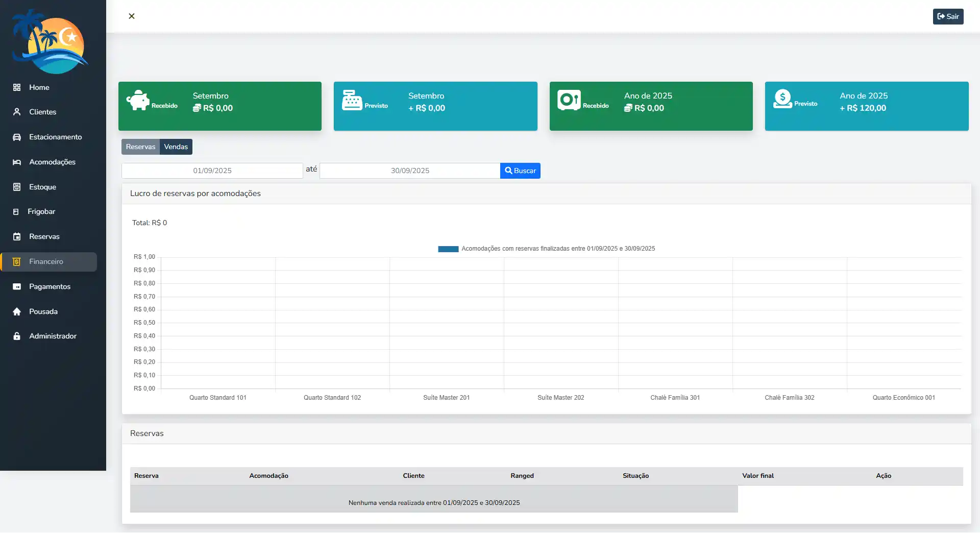Click the Reservas calendar icon
980x533 pixels.
pos(17,236)
